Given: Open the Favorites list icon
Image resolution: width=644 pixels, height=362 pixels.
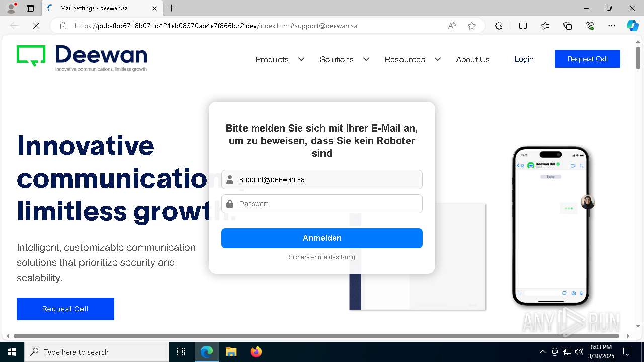Looking at the screenshot, I should pyautogui.click(x=545, y=26).
